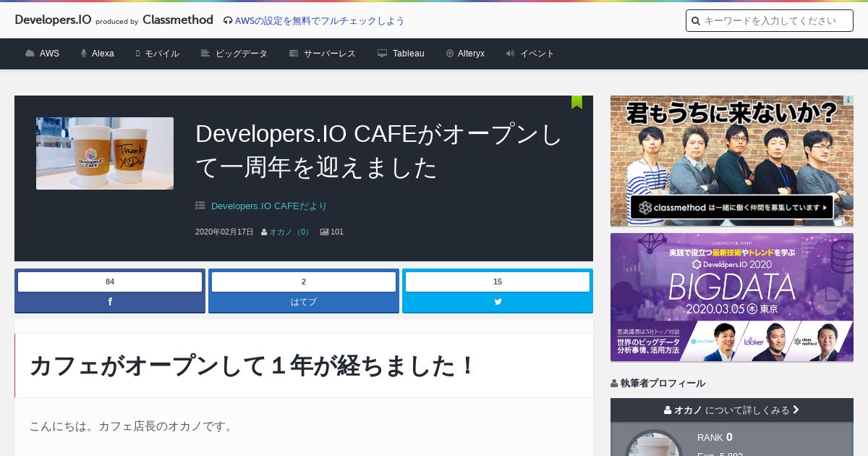Click the circle icon next to Alteryx

click(450, 54)
